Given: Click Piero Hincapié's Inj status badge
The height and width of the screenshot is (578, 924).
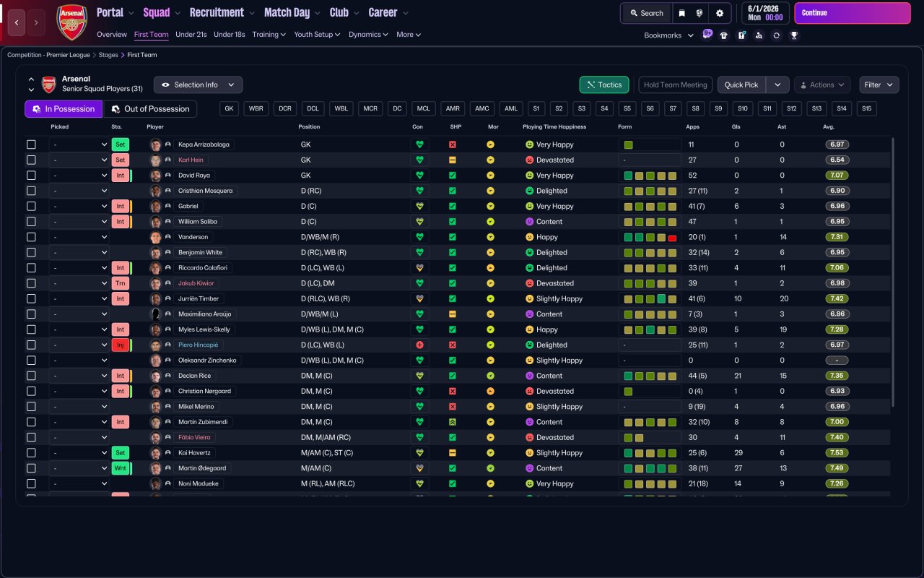Looking at the screenshot, I should click(121, 345).
